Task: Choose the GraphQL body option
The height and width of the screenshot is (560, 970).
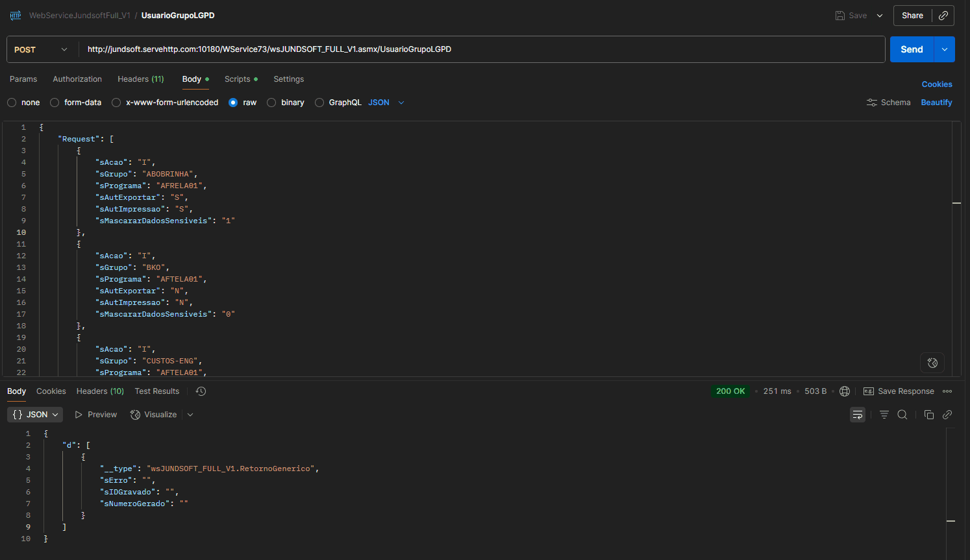Action: [x=319, y=103]
